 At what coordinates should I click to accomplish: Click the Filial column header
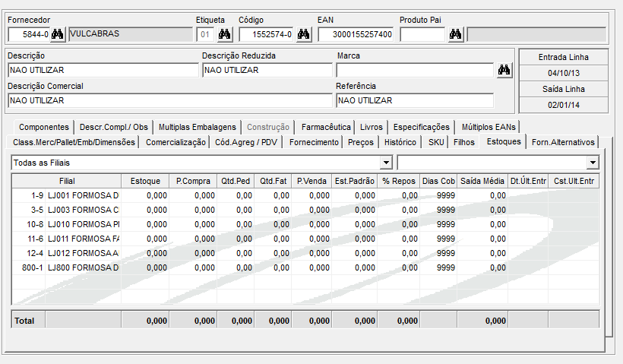pos(67,181)
